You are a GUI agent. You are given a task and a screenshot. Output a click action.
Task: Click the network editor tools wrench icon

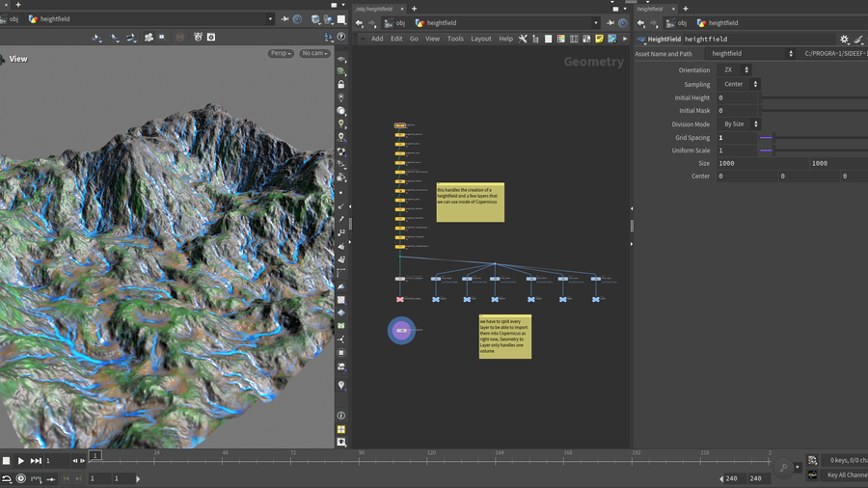pos(523,39)
